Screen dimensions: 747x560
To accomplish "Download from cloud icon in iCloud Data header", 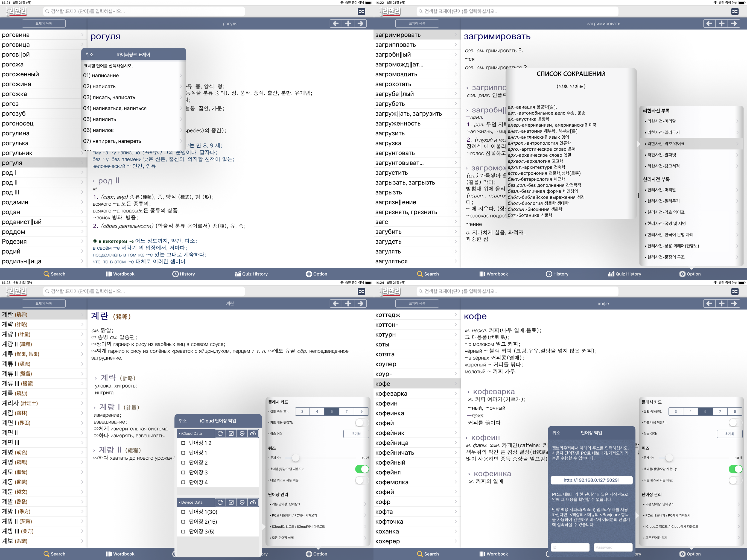I will (x=253, y=433).
